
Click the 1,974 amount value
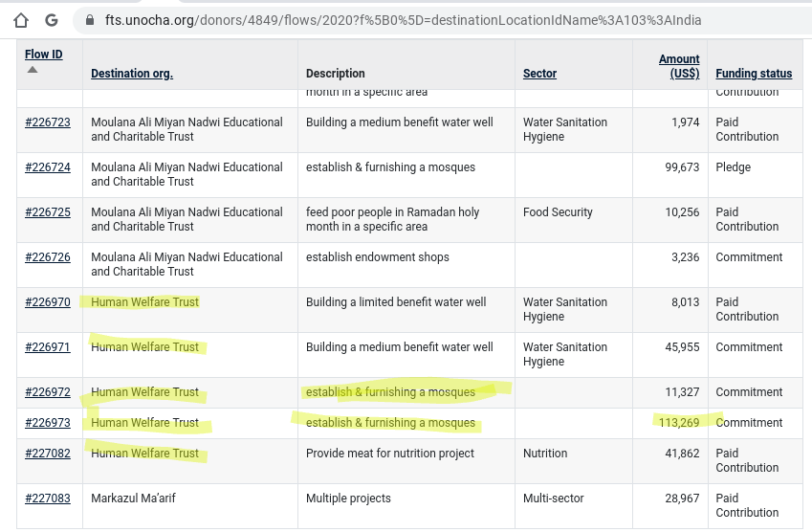[x=685, y=122]
